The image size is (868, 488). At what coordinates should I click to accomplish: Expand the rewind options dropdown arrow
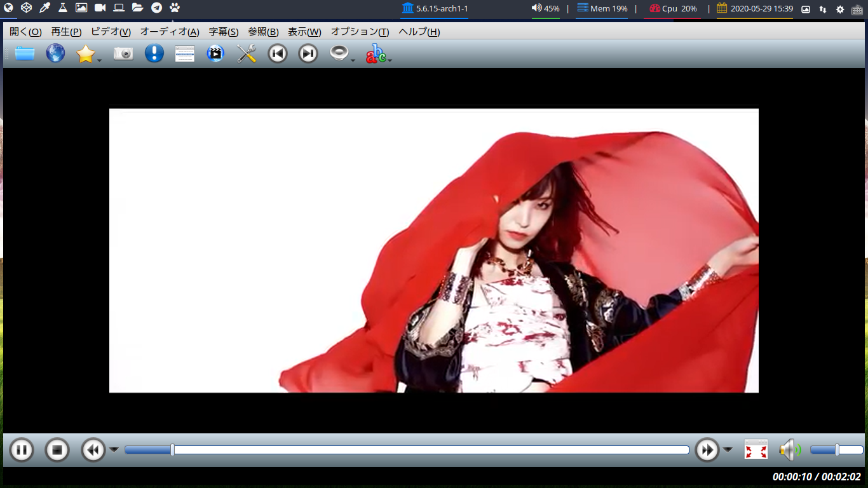pyautogui.click(x=114, y=450)
